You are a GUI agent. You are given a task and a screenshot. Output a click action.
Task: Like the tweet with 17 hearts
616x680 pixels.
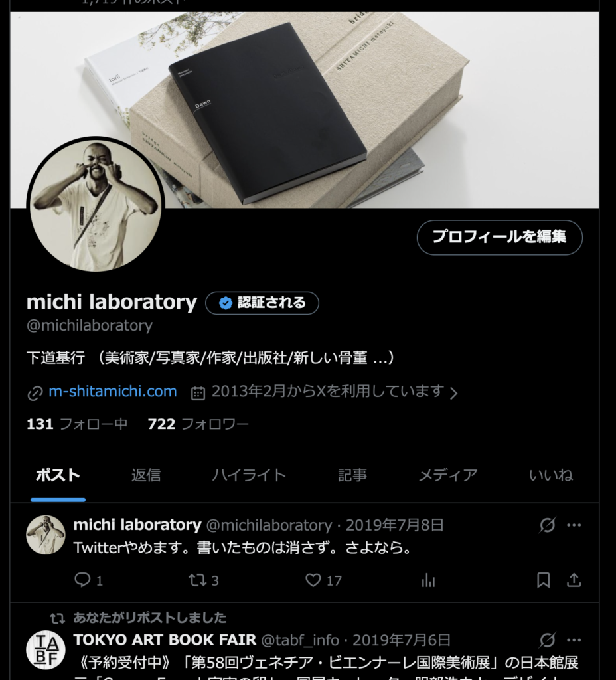pos(313,580)
